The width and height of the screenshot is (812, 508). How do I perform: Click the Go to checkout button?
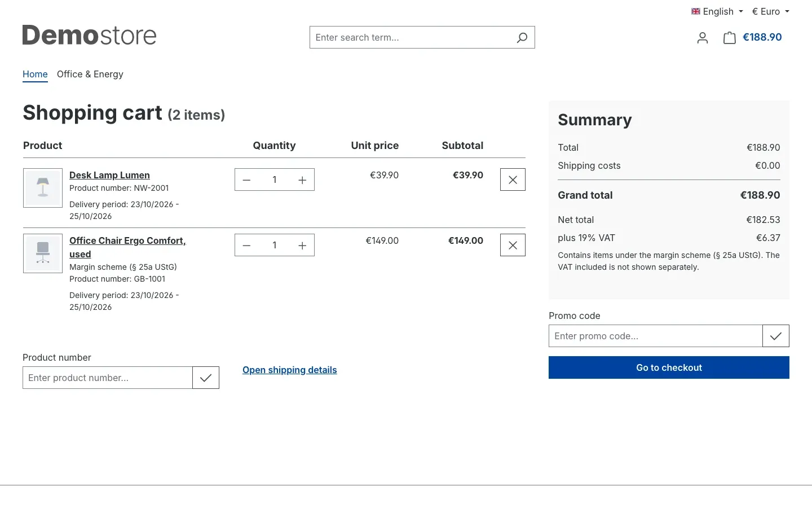click(x=669, y=367)
